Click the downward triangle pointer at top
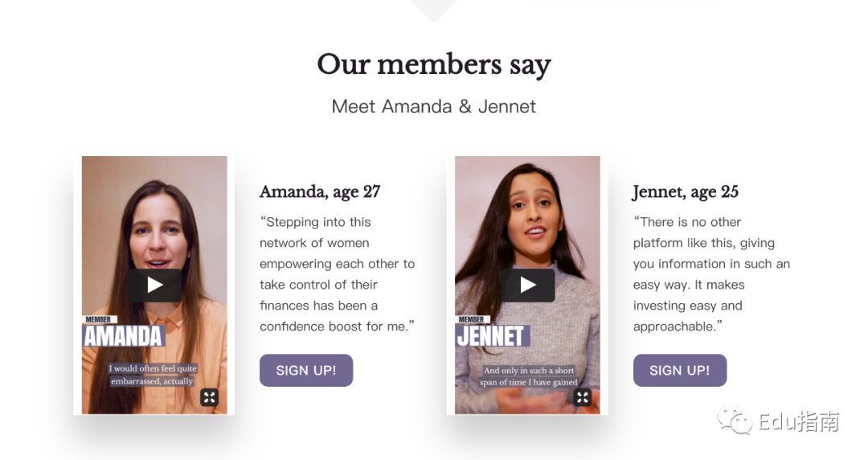The image size is (868, 460). [434, 10]
